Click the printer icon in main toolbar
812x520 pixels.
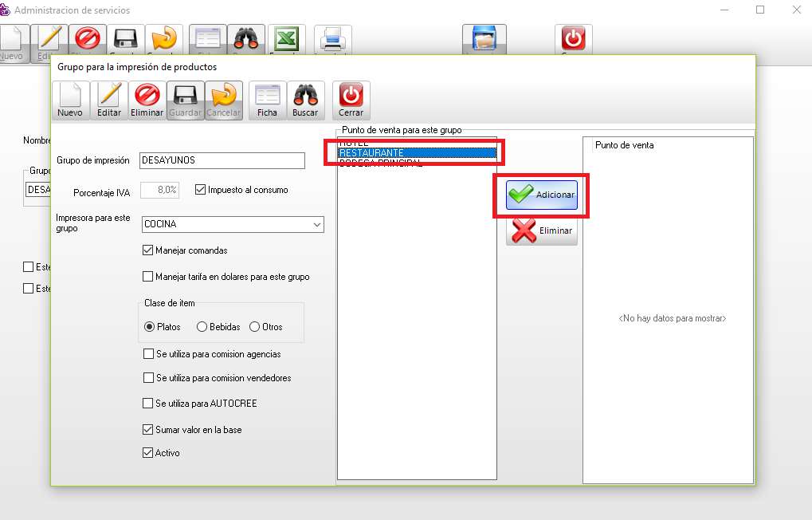pyautogui.click(x=332, y=39)
